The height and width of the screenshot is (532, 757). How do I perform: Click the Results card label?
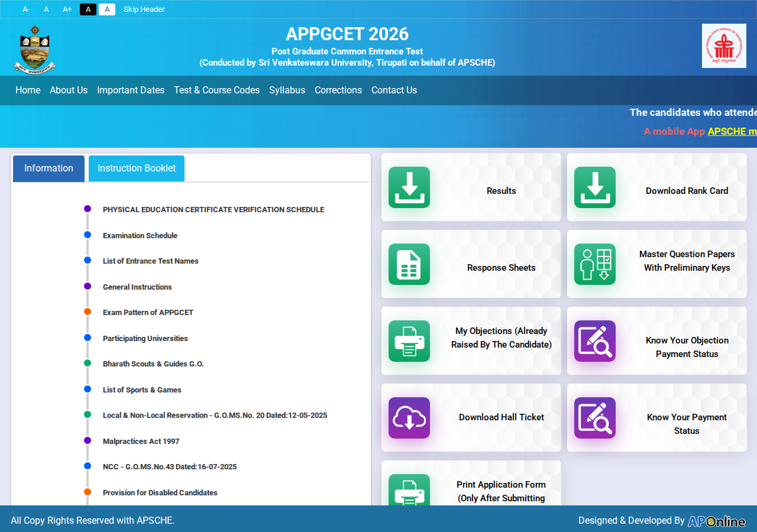click(x=502, y=191)
